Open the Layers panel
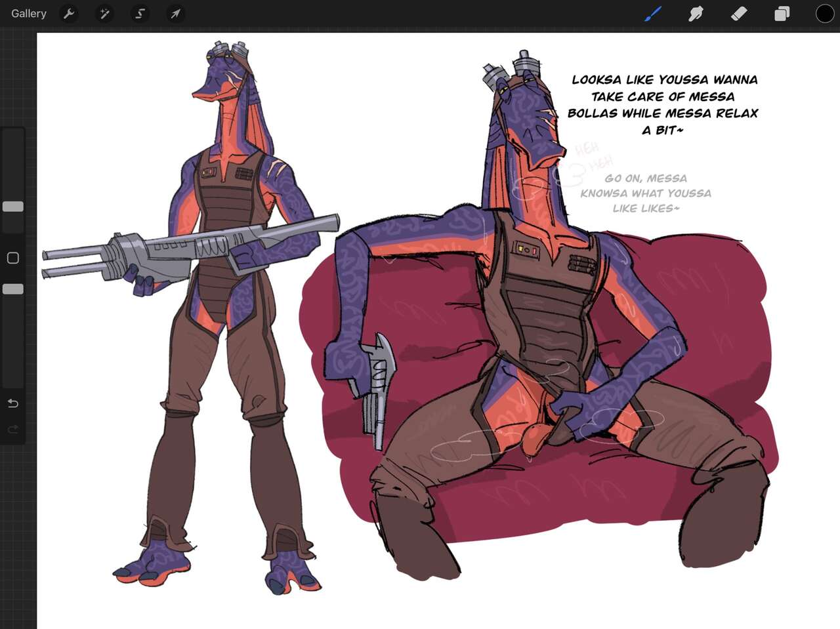The image size is (840, 629). 782,13
